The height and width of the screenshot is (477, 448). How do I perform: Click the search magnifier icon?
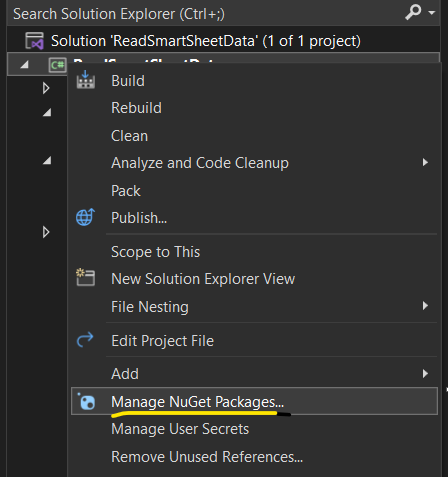413,12
